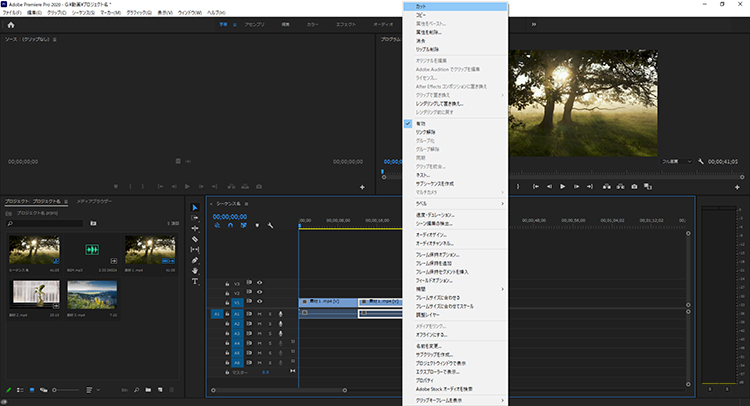
Task: Switch to メディアブラウザー tab
Action: tap(94, 201)
